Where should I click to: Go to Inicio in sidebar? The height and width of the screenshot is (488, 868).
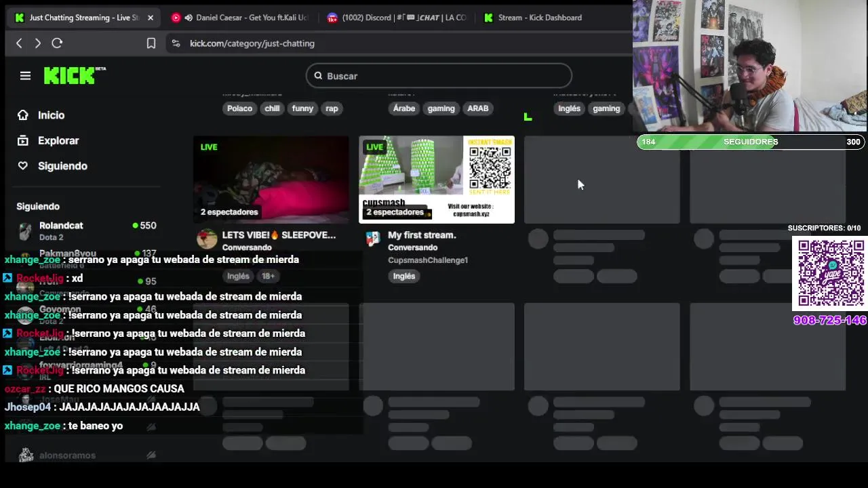[x=51, y=115]
